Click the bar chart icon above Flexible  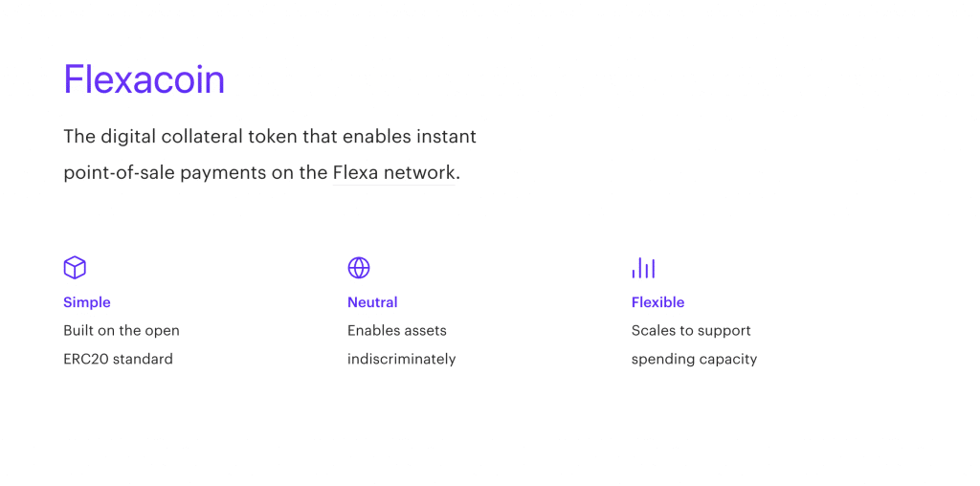643,268
